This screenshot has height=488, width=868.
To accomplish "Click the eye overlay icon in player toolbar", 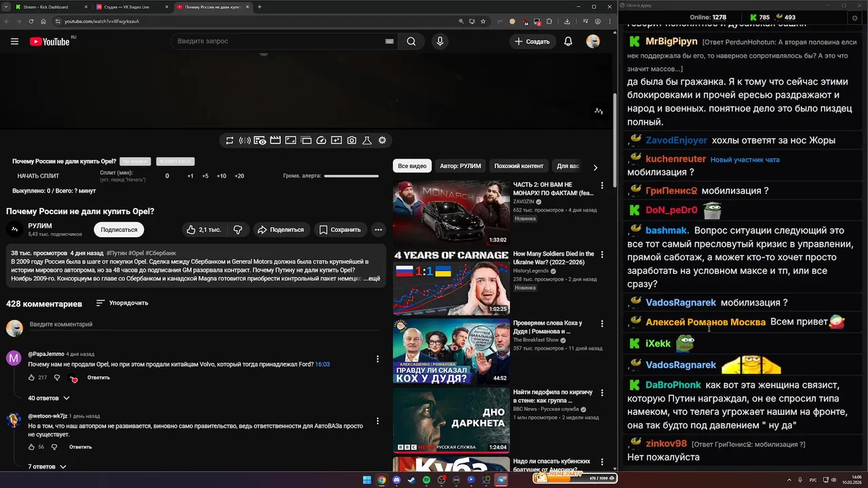I will tap(260, 140).
